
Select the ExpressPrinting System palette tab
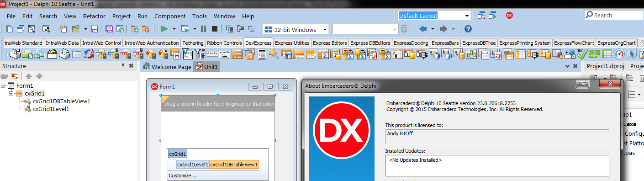tap(525, 43)
